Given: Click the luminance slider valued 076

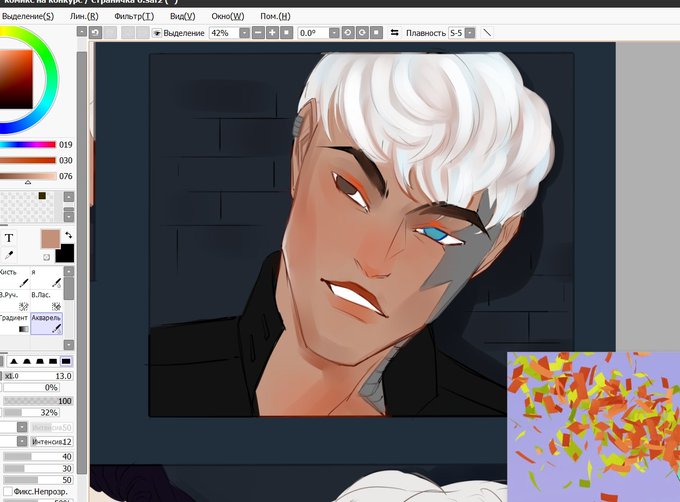Looking at the screenshot, I should 28,176.
